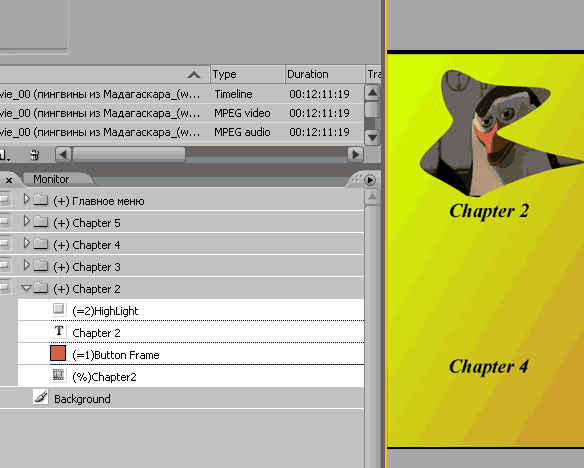Sort project list by Duration column
584x468 pixels.
325,74
